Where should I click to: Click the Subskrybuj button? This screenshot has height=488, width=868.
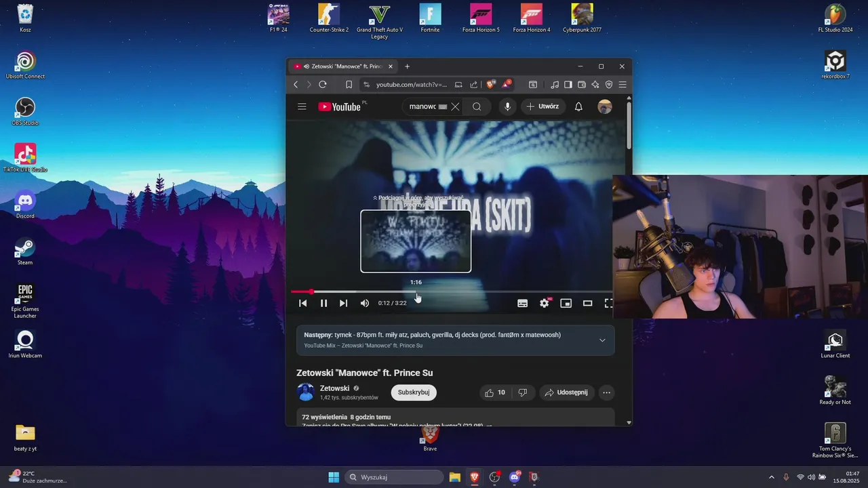coord(414,392)
